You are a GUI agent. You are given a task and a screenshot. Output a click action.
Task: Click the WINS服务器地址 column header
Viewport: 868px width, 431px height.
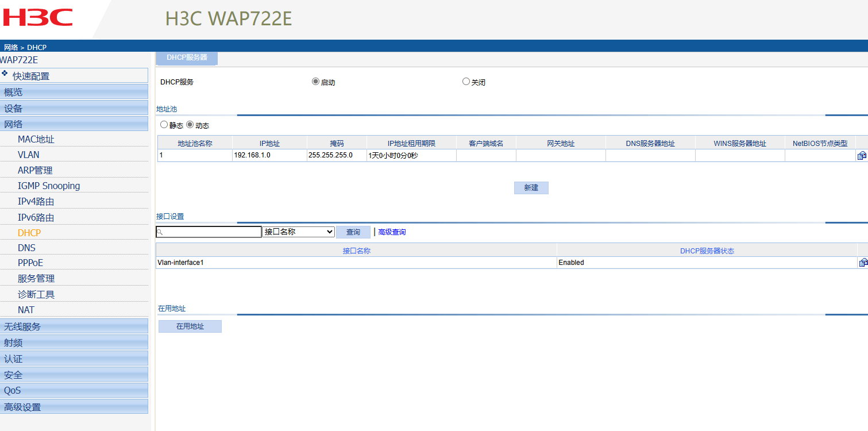(740, 143)
